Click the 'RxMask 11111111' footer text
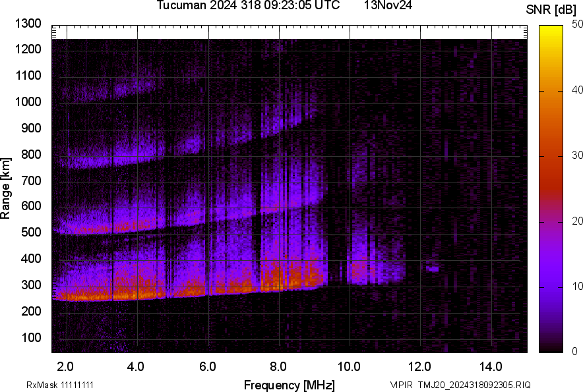583x392 pixels. [x=60, y=385]
